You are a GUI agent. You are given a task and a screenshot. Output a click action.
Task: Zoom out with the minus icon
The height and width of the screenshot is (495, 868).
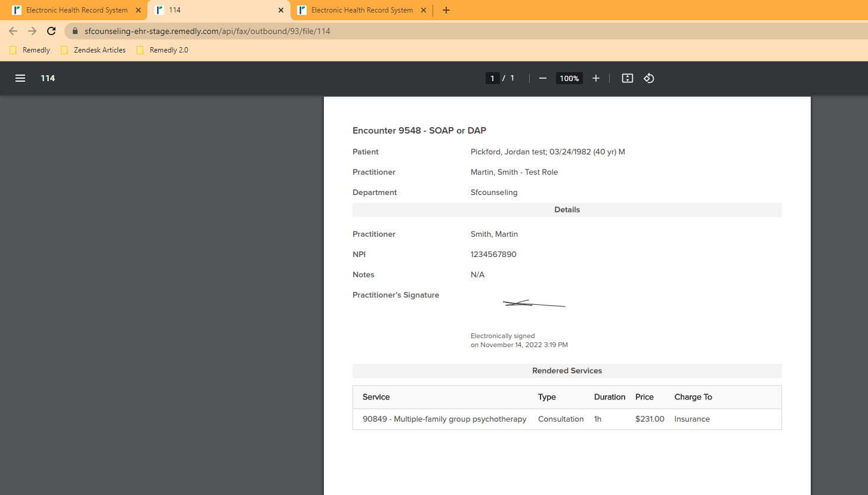pos(543,78)
